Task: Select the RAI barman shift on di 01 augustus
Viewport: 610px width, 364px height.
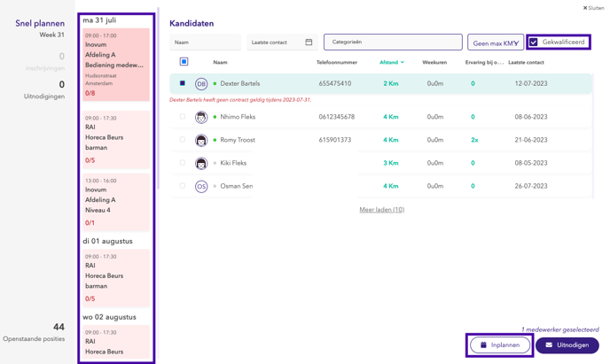Action: [x=116, y=278]
